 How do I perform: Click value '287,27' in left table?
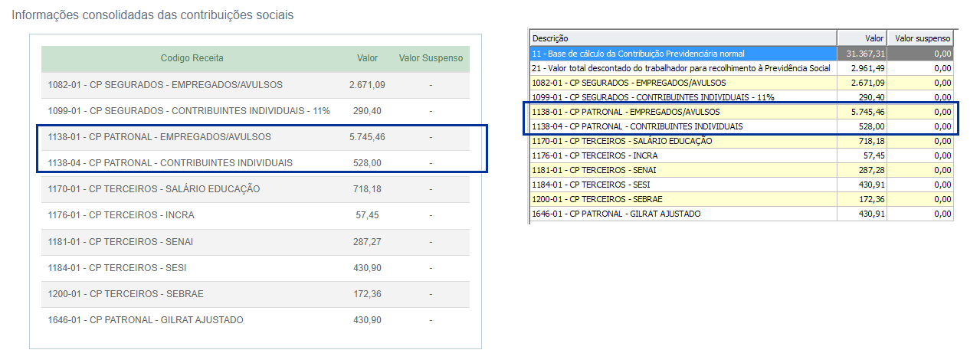(x=367, y=242)
